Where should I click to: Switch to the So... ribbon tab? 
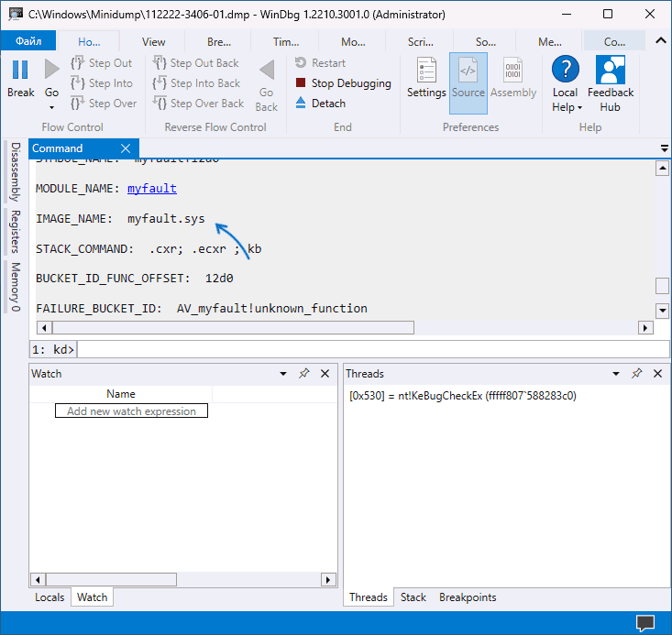pos(486,41)
